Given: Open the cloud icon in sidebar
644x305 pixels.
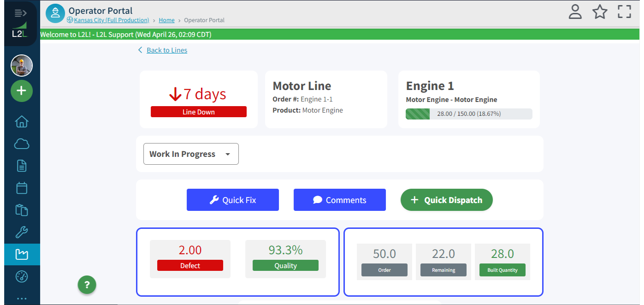Looking at the screenshot, I should pos(22,144).
